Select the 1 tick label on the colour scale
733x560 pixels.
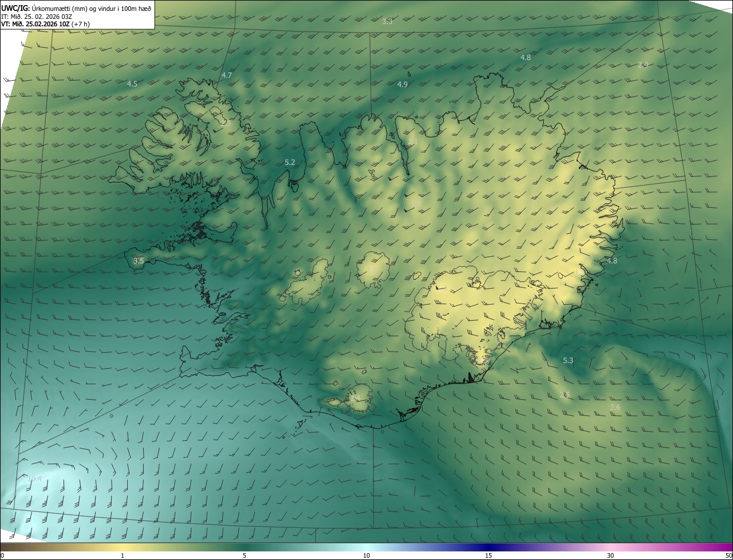tap(123, 556)
